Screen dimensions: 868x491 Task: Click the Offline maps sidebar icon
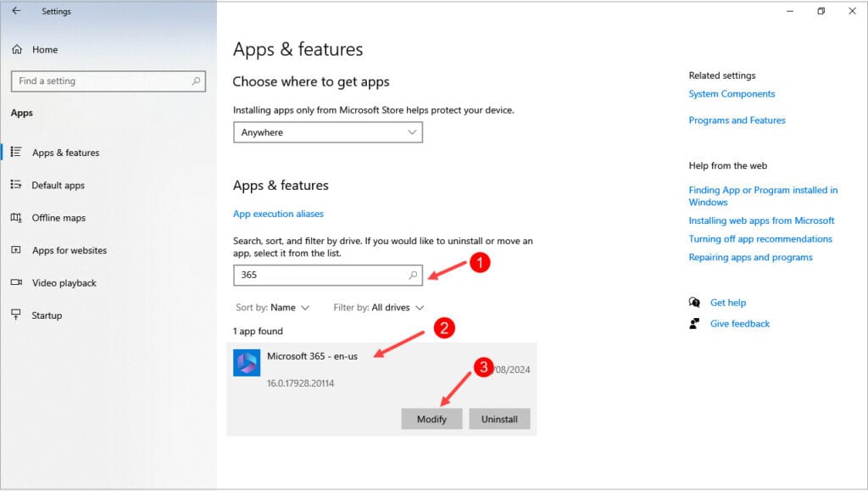(16, 218)
